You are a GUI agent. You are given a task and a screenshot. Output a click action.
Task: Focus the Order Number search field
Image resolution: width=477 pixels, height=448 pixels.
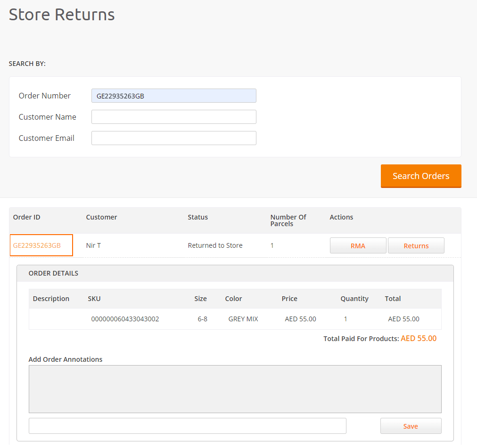pyautogui.click(x=174, y=96)
